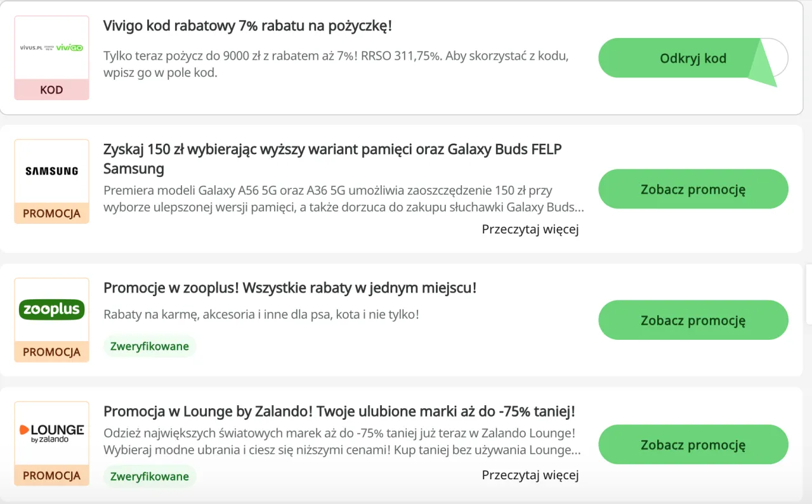Open the zooplus logo
Image resolution: width=812 pixels, height=504 pixels.
pos(51,309)
